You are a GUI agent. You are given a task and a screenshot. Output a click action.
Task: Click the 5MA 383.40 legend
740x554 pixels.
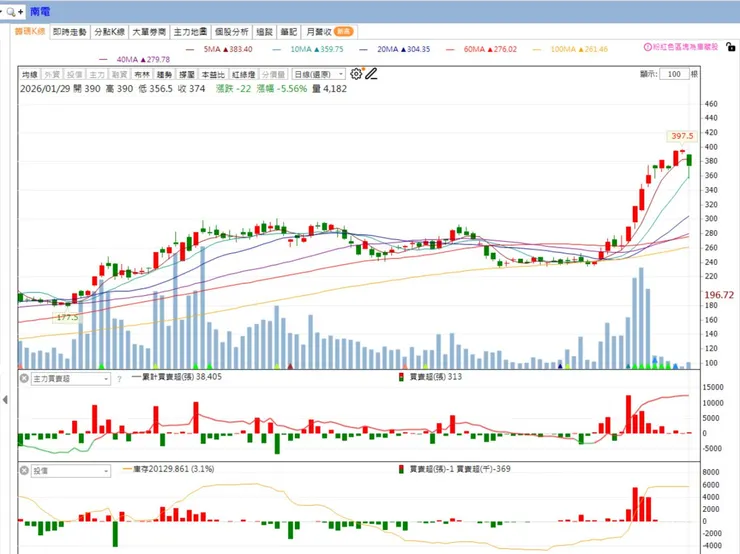[228, 49]
